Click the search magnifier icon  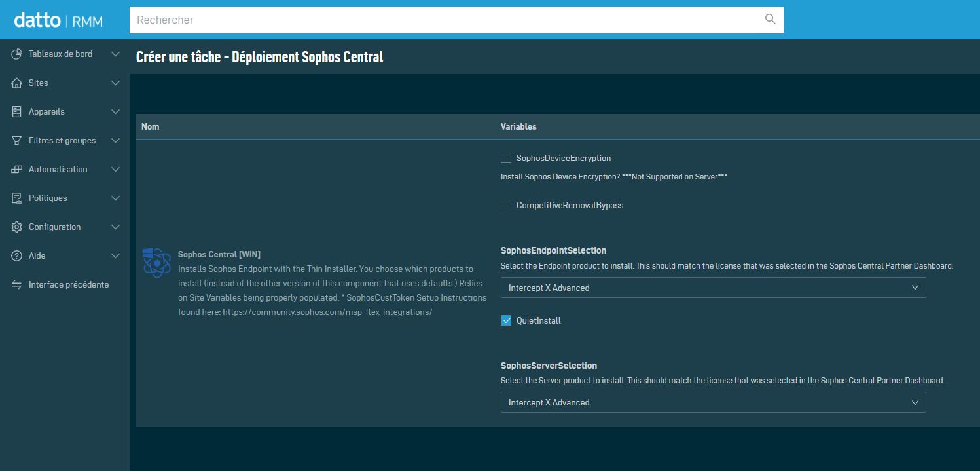(x=771, y=19)
